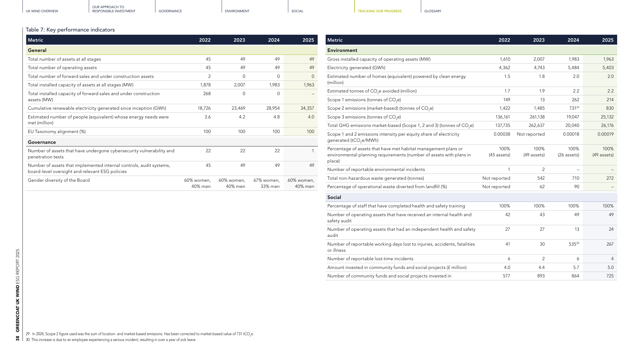This screenshot has height=362, width=644.
Task: Select the 1,878 installed capacity value
Action: pos(205,85)
